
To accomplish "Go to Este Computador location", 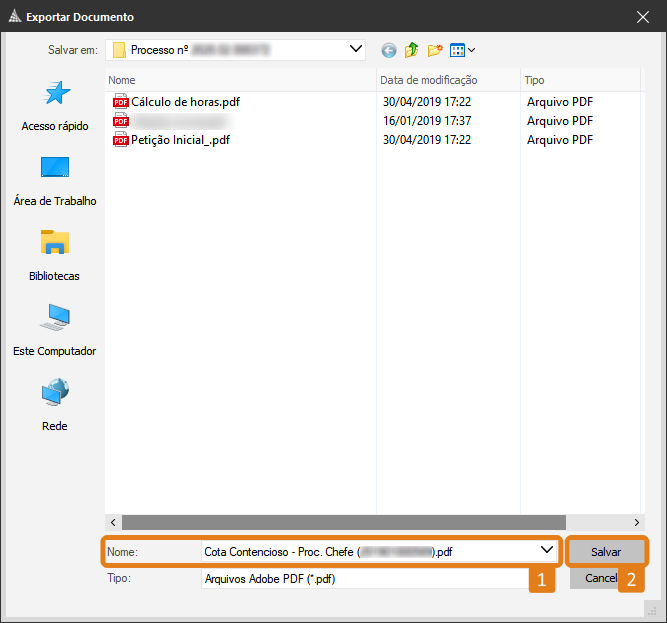I will (55, 331).
